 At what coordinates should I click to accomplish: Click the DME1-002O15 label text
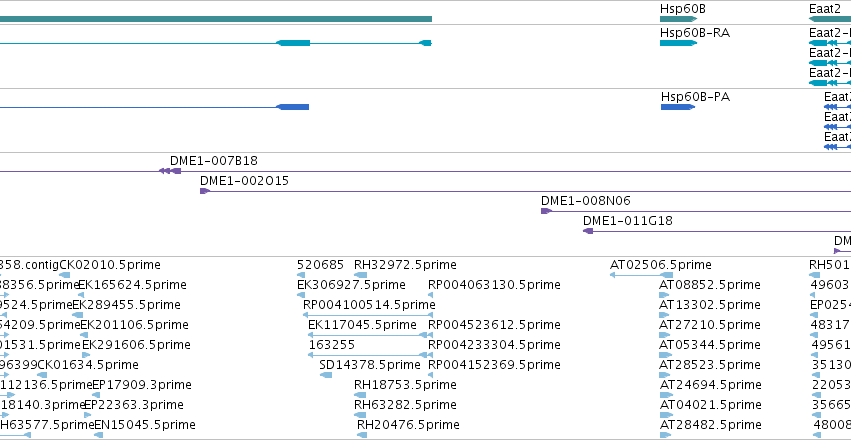(244, 181)
